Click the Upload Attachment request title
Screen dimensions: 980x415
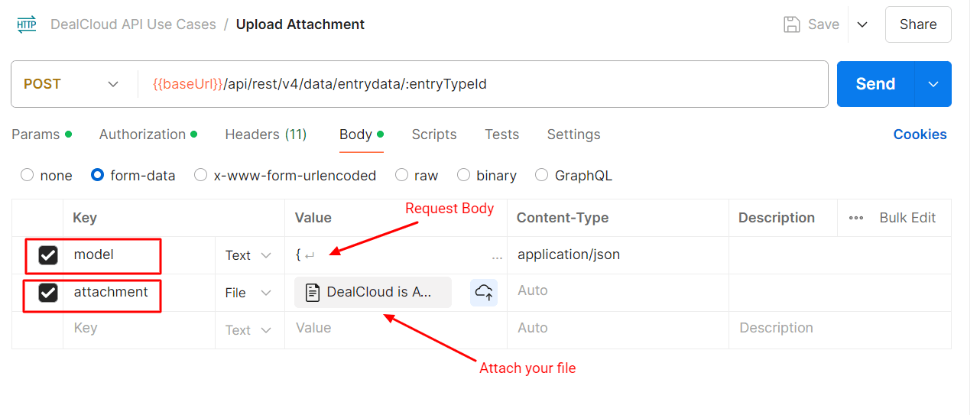pyautogui.click(x=300, y=24)
